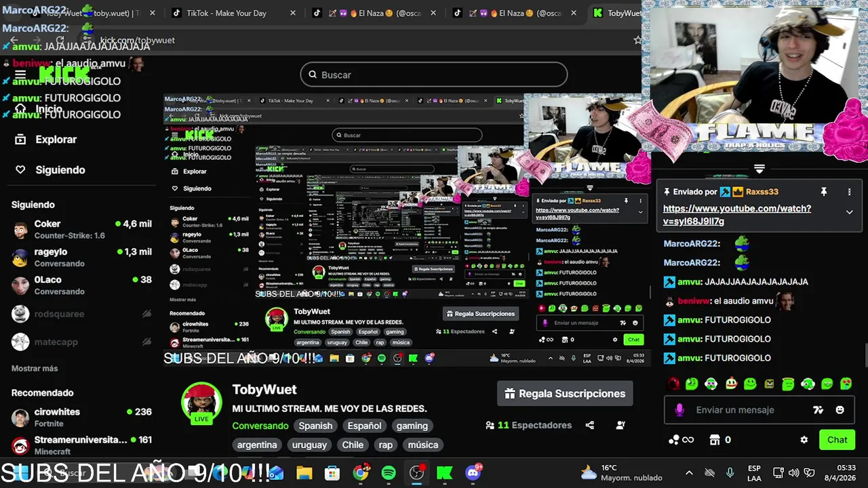Open Microsoft Store from taskbar
Viewport: 868px width, 488px height.
tap(332, 473)
